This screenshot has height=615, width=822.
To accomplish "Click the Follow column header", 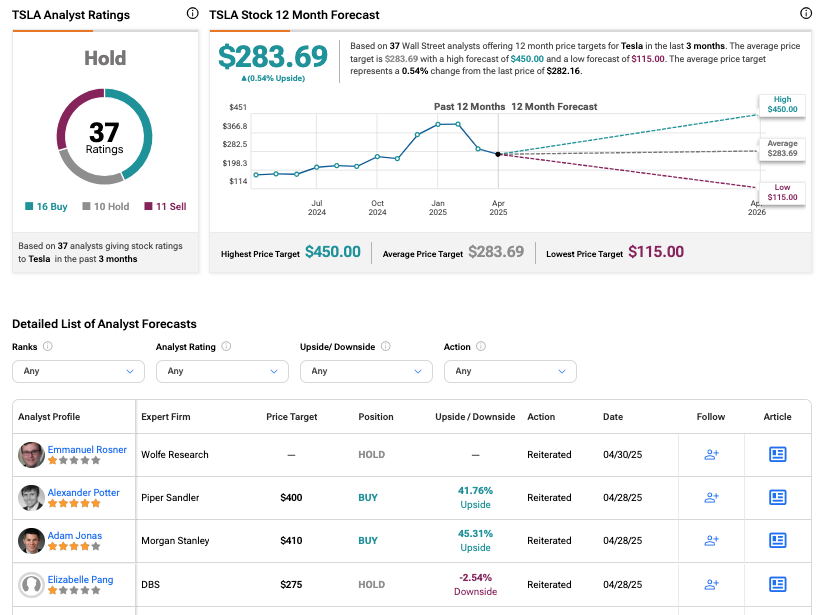I will click(711, 417).
